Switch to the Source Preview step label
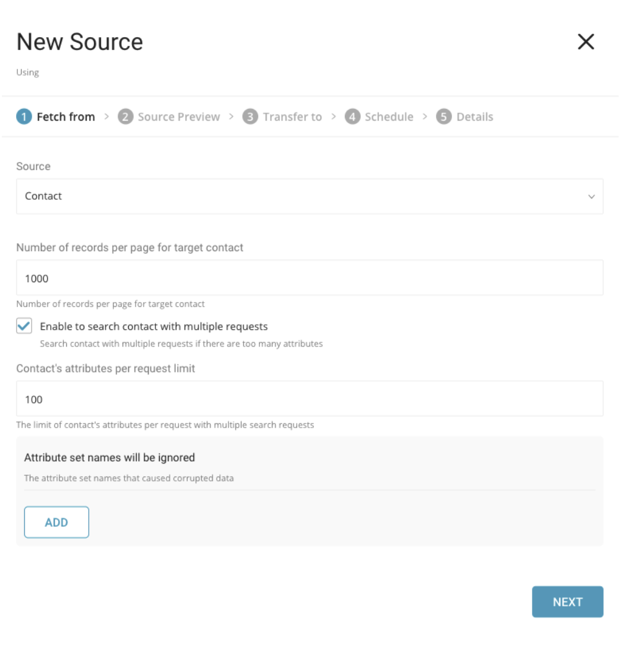This screenshot has height=651, width=644. pos(178,117)
